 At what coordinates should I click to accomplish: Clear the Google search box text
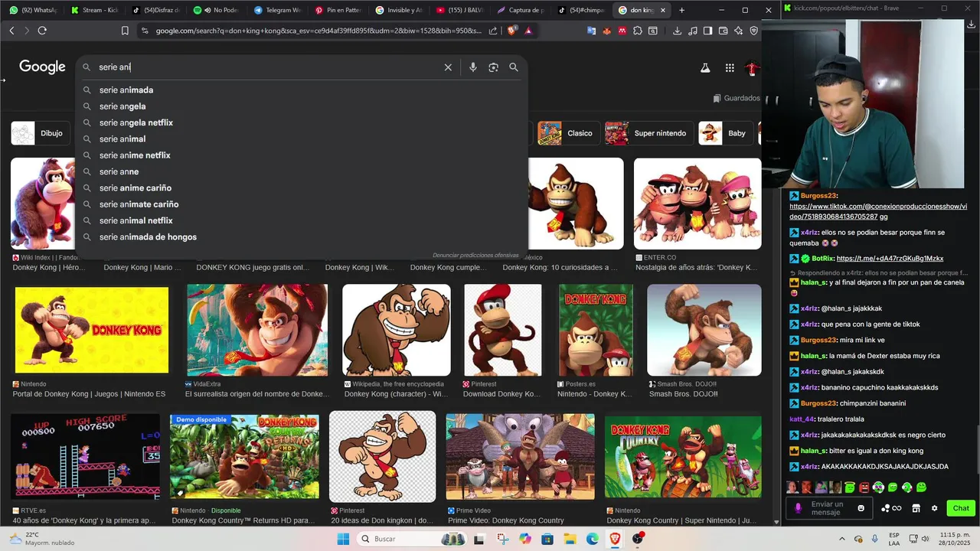[448, 67]
